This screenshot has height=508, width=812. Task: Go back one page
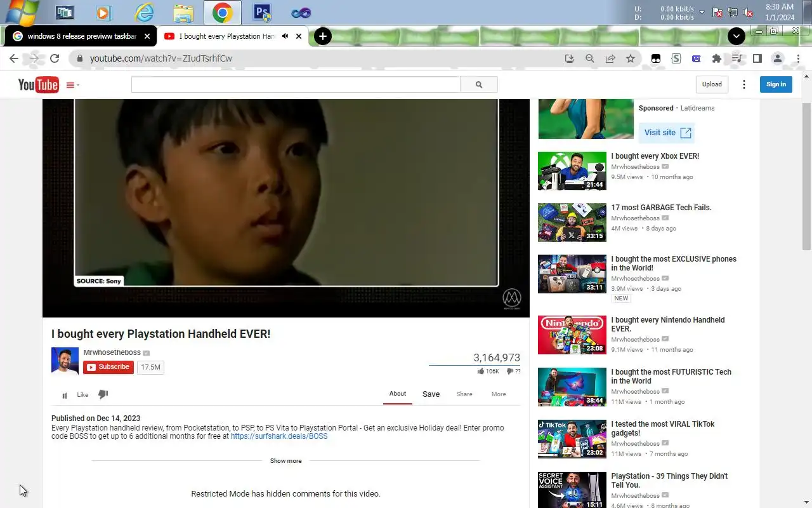click(x=14, y=58)
